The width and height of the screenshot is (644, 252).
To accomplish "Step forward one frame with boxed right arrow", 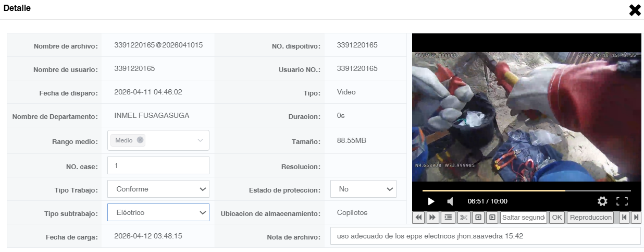I will [x=492, y=218].
